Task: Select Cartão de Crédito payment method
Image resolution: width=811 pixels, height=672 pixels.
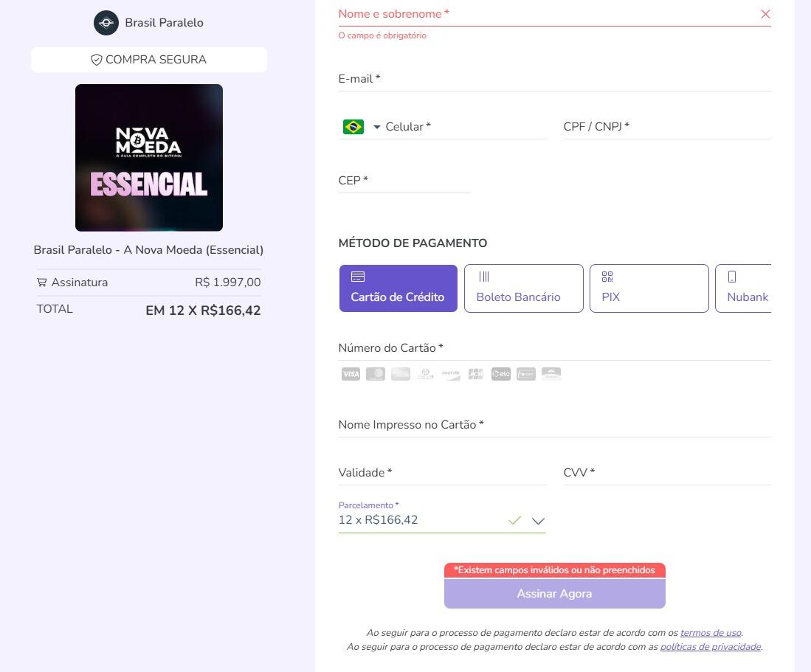Action: tap(398, 288)
